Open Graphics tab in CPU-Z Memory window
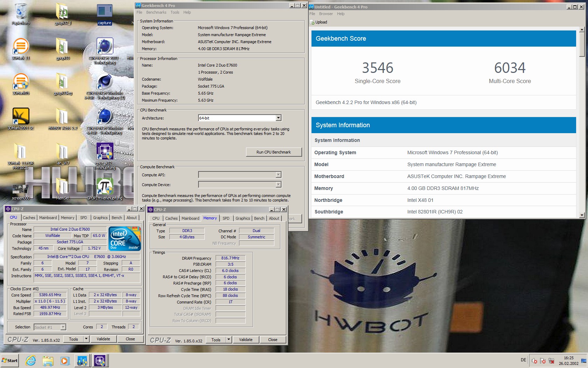 pos(243,218)
